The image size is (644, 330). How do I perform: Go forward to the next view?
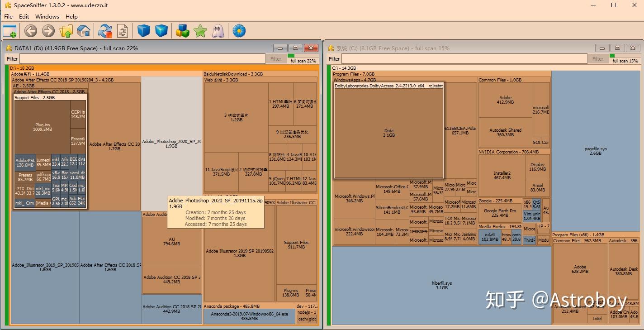[x=48, y=31]
